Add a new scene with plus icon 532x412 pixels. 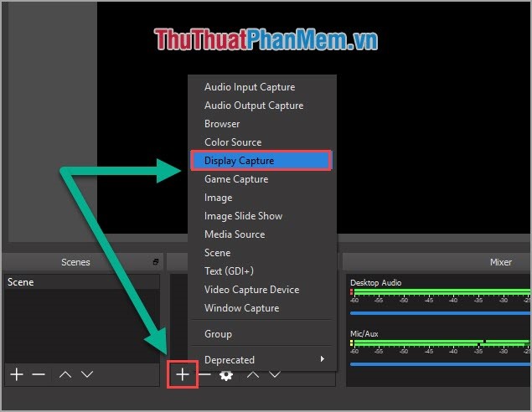[x=17, y=374]
